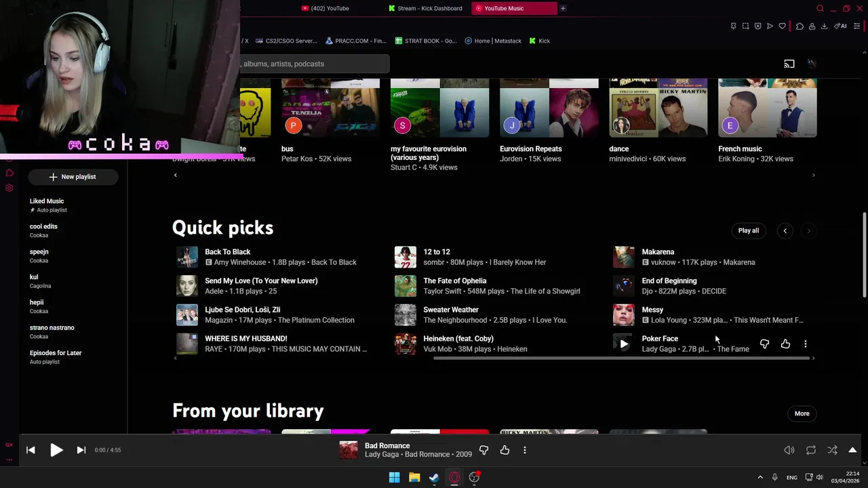Toggle shuffle in the player
The image size is (868, 488).
832,450
